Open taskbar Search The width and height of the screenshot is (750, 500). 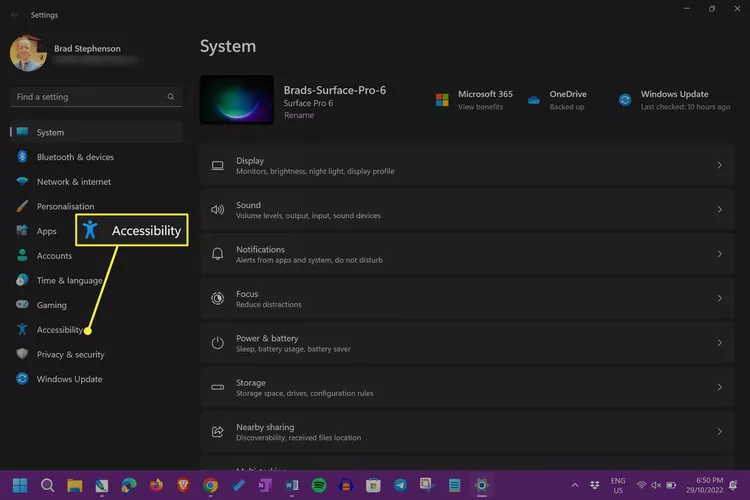[x=47, y=485]
